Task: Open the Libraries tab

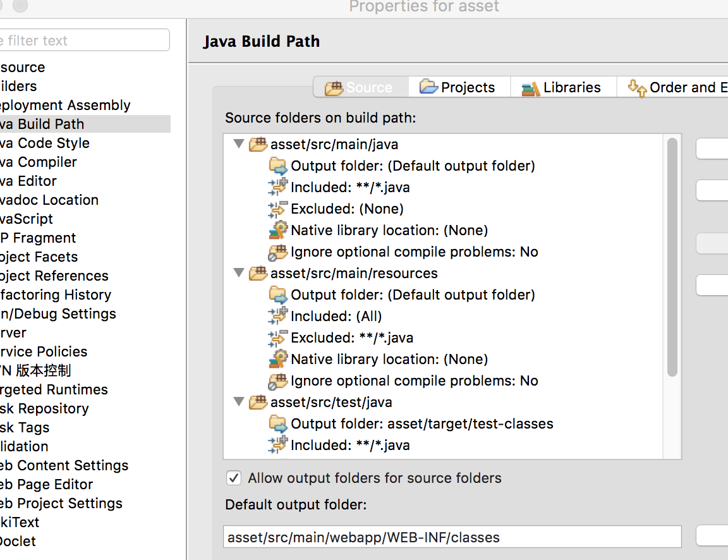Action: coord(562,87)
